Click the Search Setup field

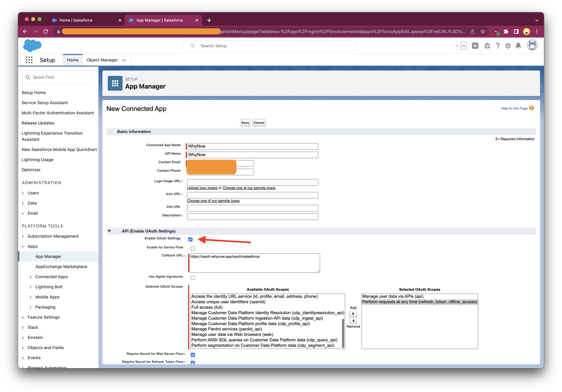pos(270,46)
